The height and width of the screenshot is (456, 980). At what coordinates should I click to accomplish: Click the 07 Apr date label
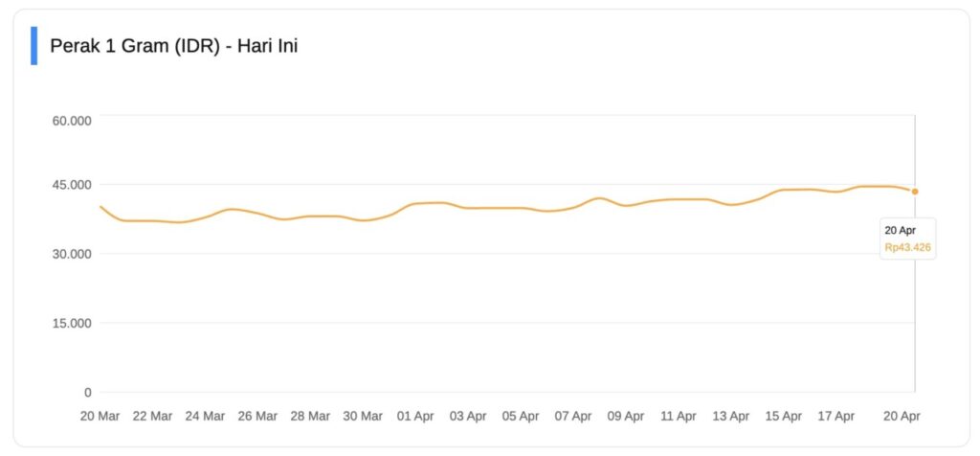click(x=573, y=416)
